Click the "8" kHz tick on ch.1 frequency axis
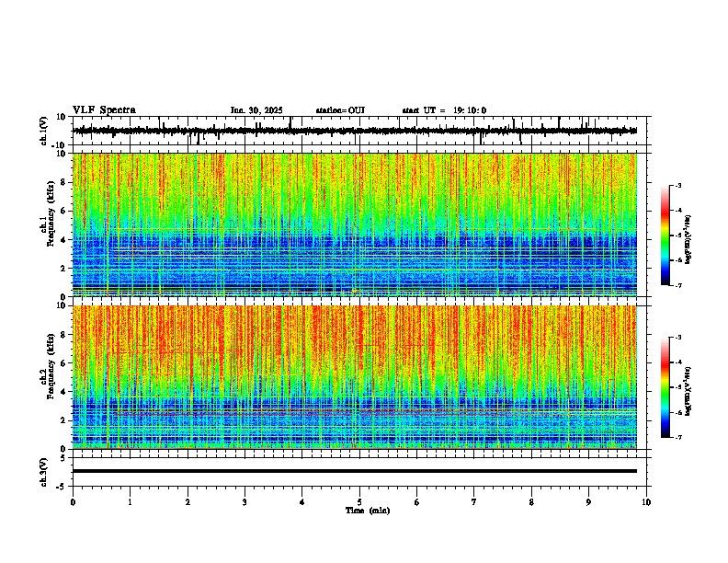Screen dimensions: 728x563 point(64,182)
